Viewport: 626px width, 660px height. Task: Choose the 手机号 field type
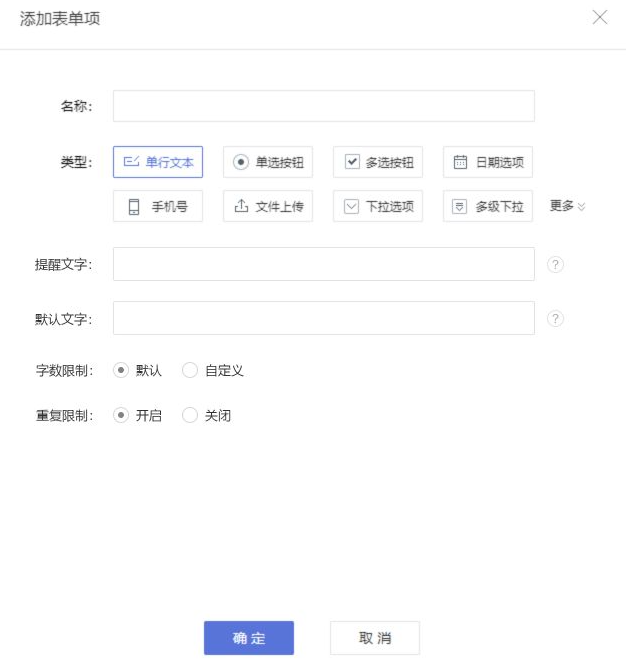pyautogui.click(x=158, y=206)
